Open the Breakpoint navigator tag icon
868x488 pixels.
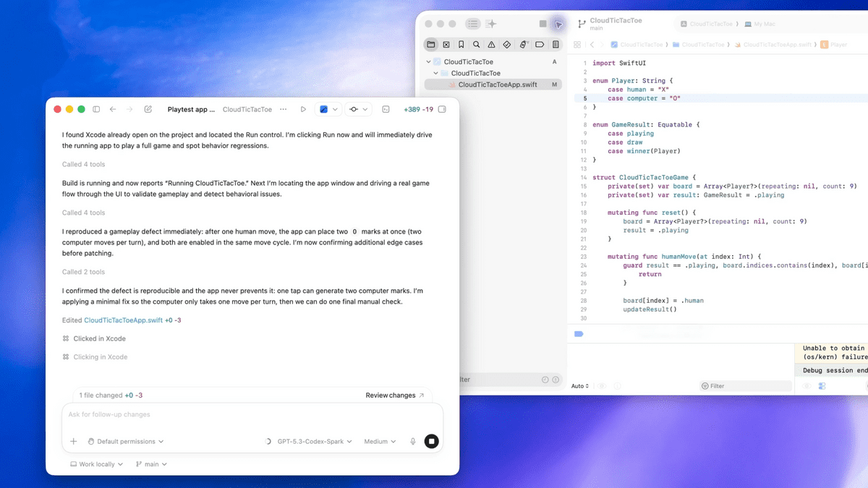click(x=540, y=44)
